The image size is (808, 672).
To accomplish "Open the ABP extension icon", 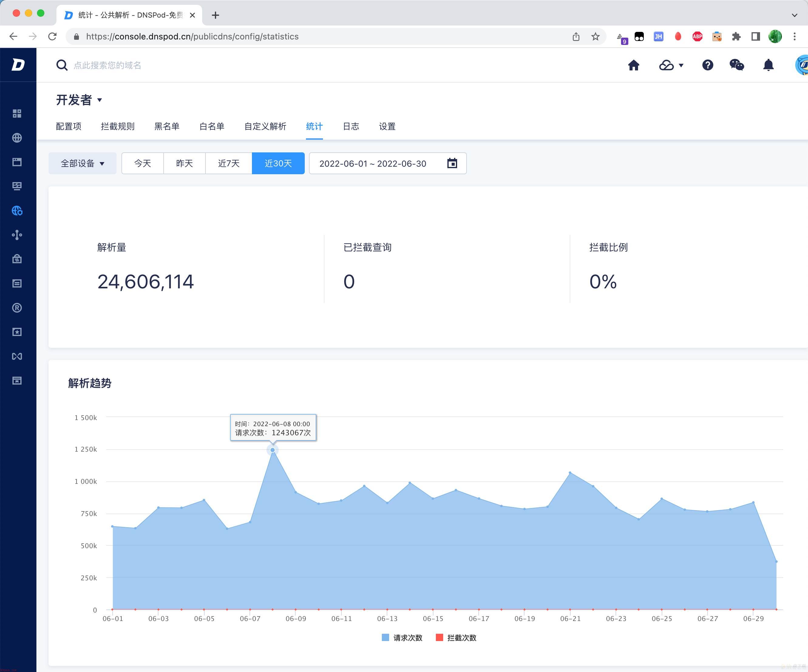I will click(x=698, y=36).
